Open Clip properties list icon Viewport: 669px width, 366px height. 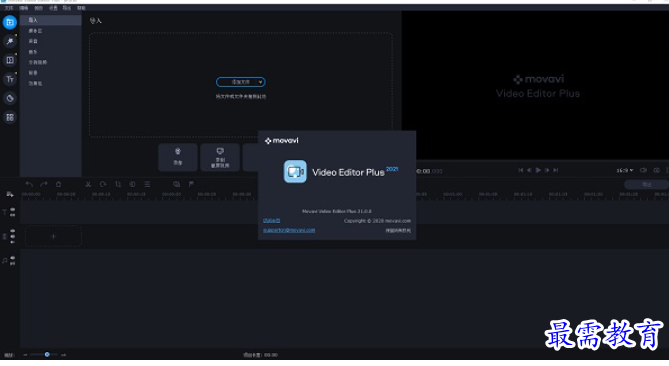pos(147,184)
